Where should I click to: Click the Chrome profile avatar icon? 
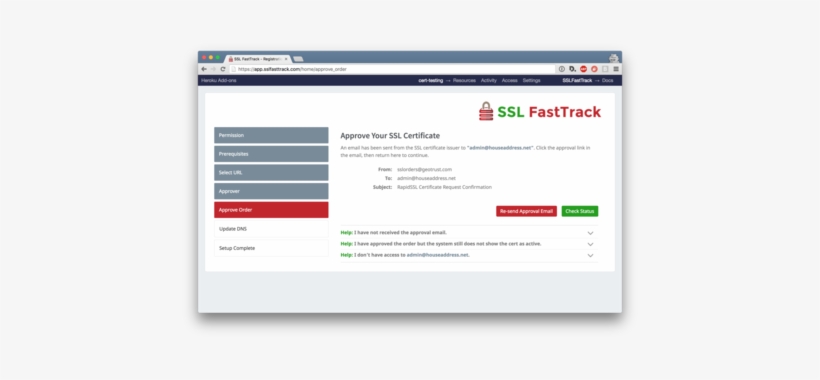pyautogui.click(x=614, y=59)
